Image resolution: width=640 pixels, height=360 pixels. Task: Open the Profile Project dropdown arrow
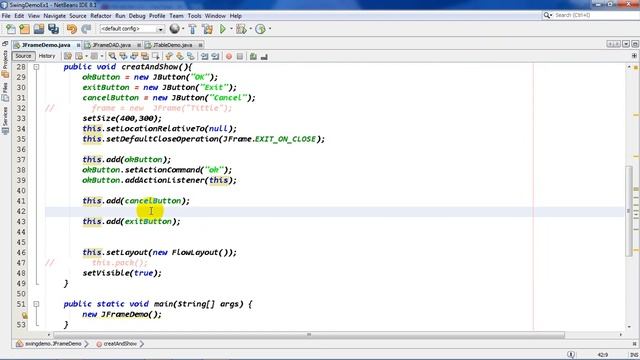[x=269, y=29]
